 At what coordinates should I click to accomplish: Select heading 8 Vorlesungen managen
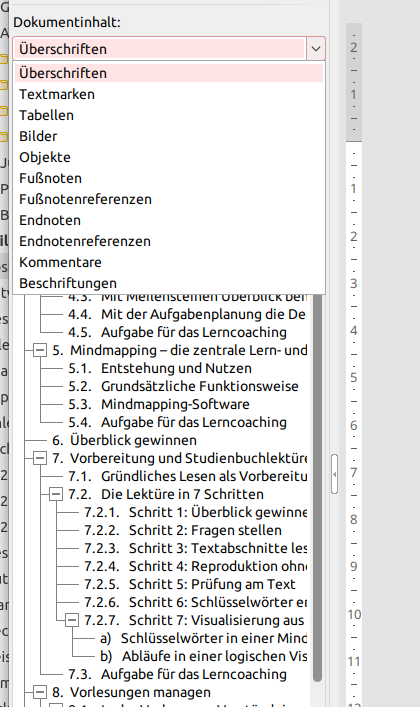[x=131, y=692]
